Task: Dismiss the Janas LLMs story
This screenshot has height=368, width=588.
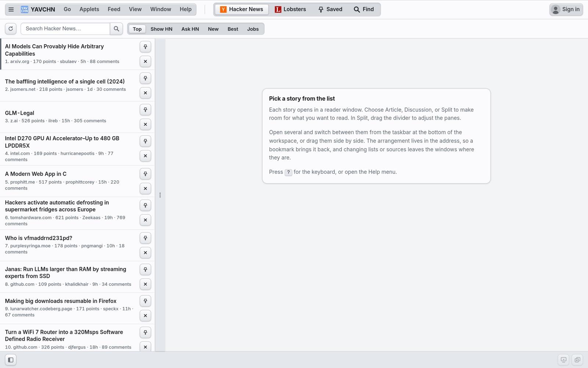Action: coord(146,284)
